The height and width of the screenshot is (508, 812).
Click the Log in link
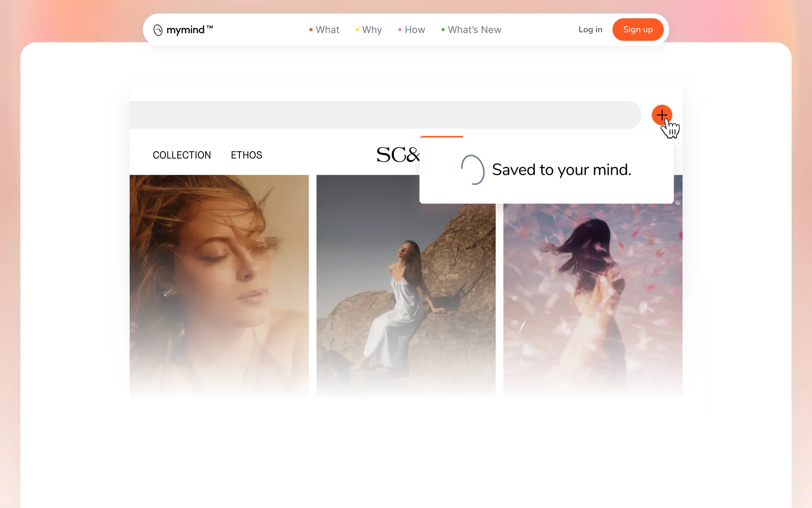590,30
